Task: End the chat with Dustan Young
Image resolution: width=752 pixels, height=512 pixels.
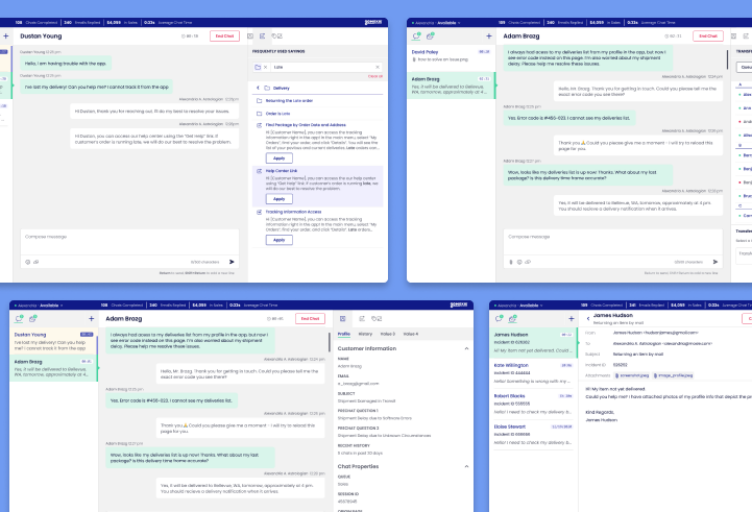Action: (x=224, y=36)
